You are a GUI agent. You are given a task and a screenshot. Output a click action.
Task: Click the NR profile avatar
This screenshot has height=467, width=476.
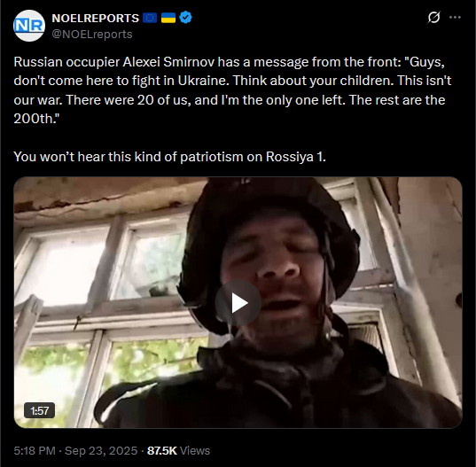[29, 26]
